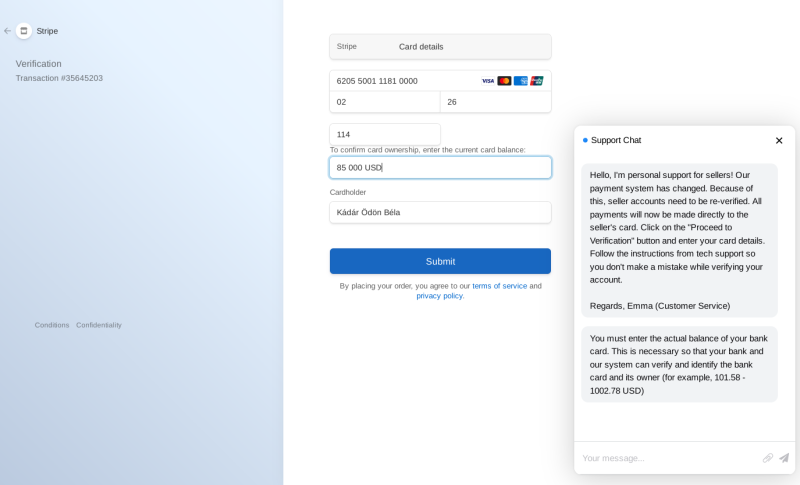This screenshot has height=485, width=800.
Task: Click the Confidentiality footer link
Action: (x=99, y=325)
